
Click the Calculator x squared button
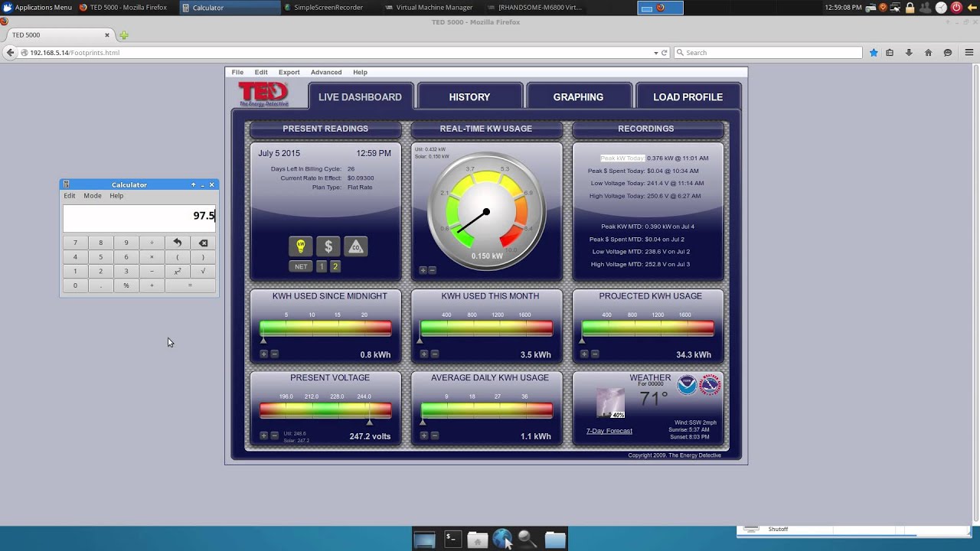pos(177,271)
